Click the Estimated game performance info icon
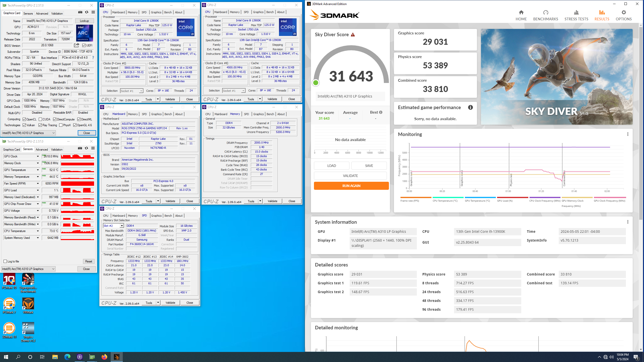The width and height of the screenshot is (644, 362). tap(470, 108)
